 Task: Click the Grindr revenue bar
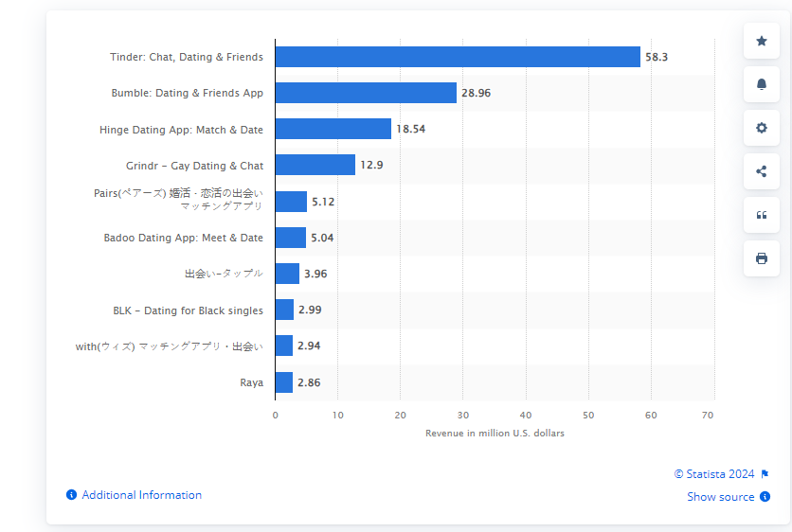(315, 165)
